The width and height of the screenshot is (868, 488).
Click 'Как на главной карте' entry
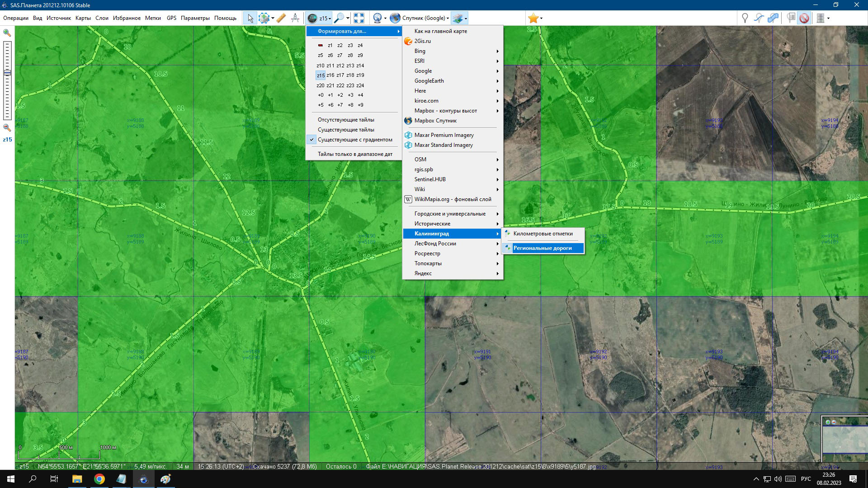(440, 31)
